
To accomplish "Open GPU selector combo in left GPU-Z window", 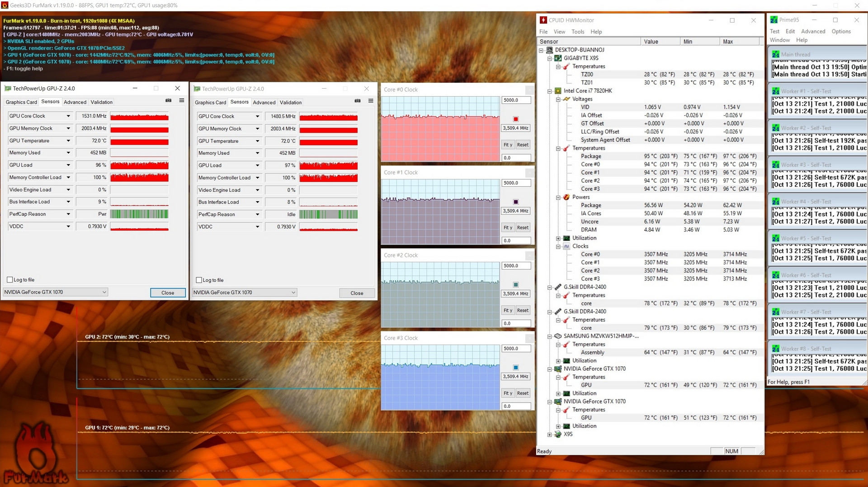I will 55,292.
